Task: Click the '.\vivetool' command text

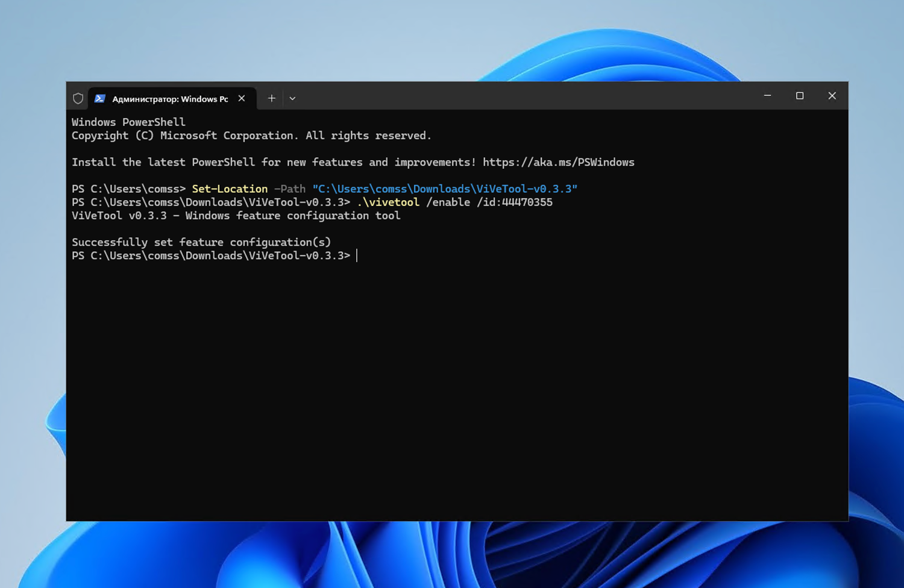Action: (388, 202)
